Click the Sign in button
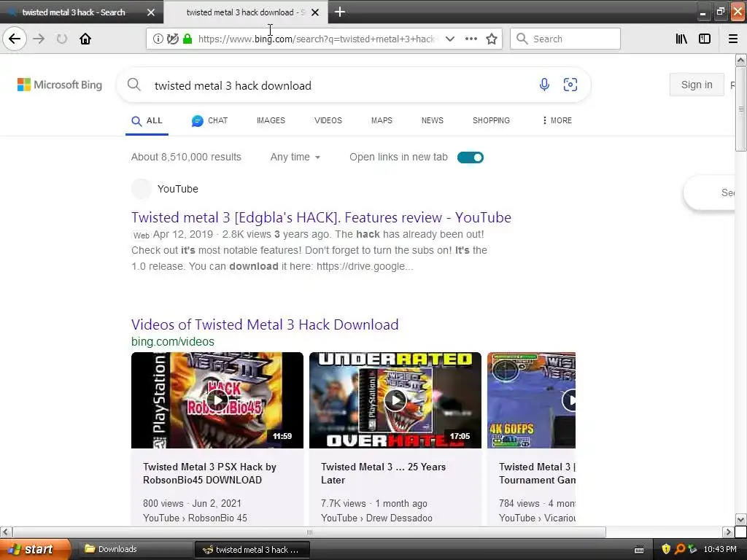 pos(697,85)
